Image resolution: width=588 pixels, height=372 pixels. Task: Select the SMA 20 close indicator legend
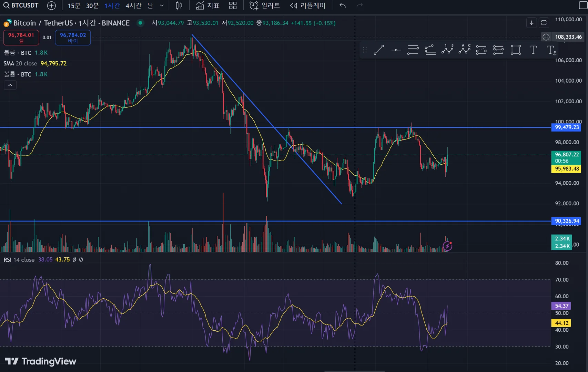click(35, 63)
